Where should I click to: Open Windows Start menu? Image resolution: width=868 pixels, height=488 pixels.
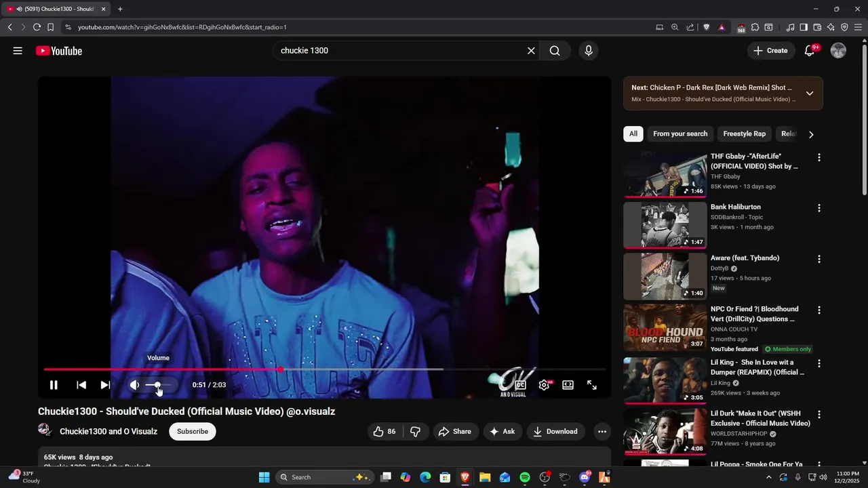[x=264, y=477]
